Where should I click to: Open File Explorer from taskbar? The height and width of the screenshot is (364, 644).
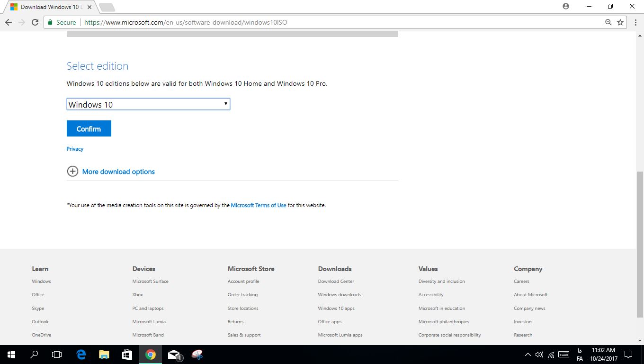[104, 354]
